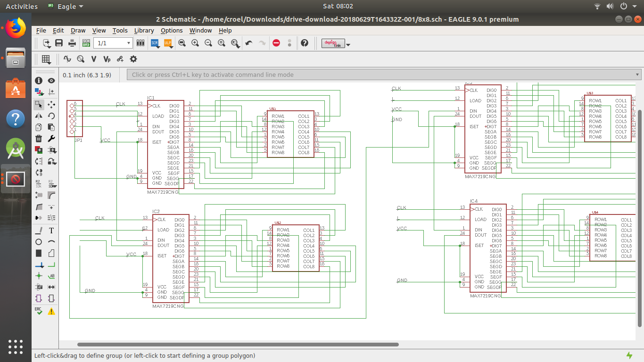The image size is (644, 362).
Task: Toggle the Show eye tool
Action: pyautogui.click(x=51, y=81)
